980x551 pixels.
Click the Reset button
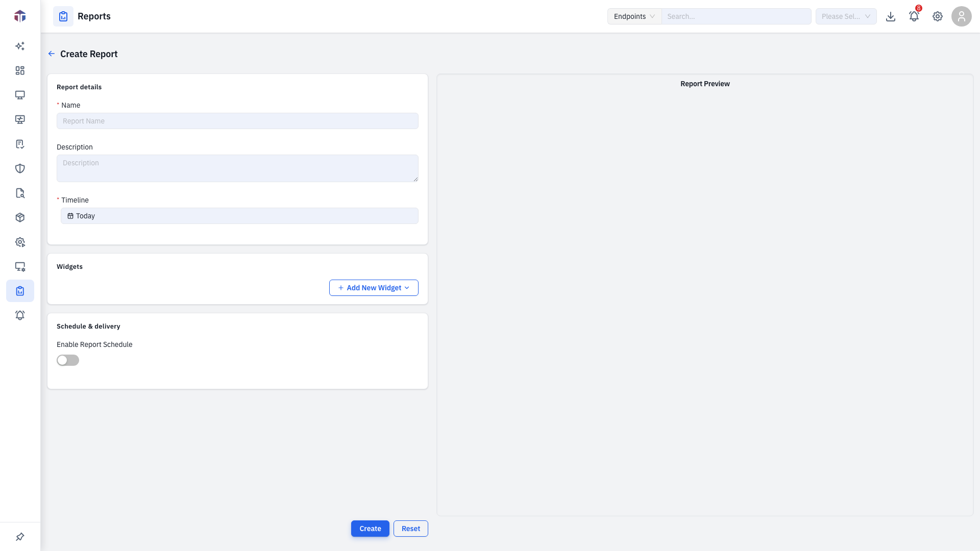click(411, 529)
